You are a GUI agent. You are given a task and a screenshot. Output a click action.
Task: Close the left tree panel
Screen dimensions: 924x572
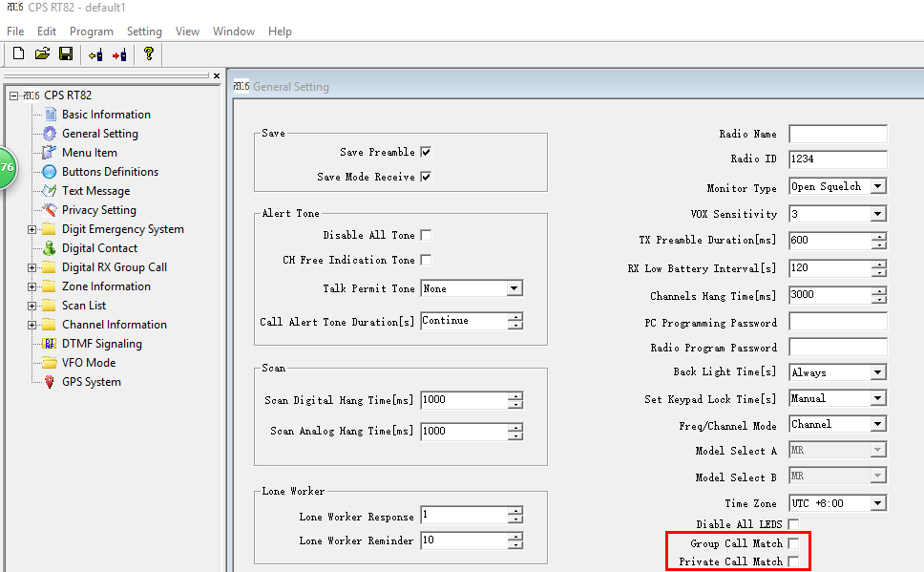point(217,76)
